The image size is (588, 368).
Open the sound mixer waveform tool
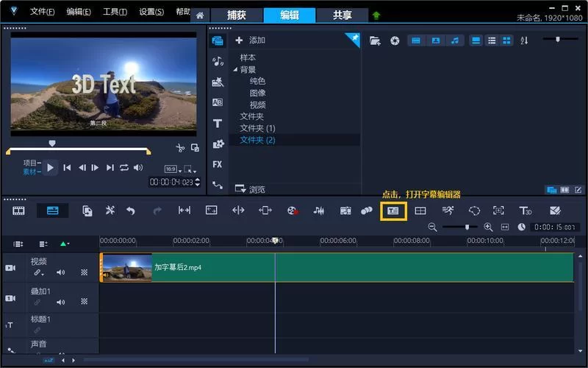[318, 210]
